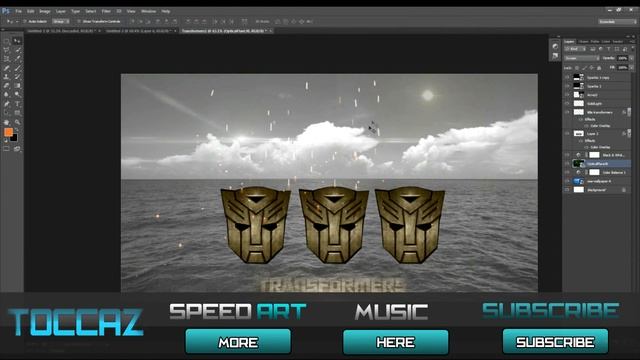Filter layers by type layers icon
The height and width of the screenshot is (360, 640).
(x=609, y=49)
